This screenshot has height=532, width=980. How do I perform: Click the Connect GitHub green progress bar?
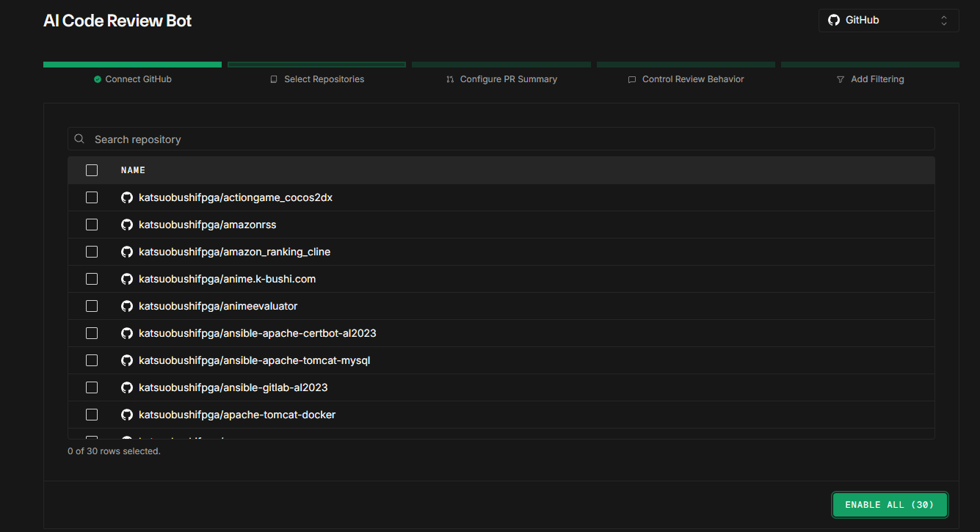pos(132,65)
